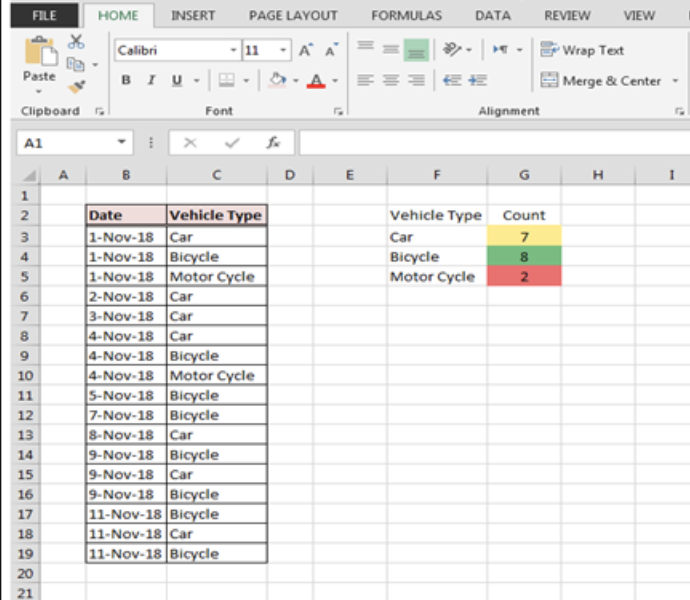The height and width of the screenshot is (600, 690).
Task: Switch to the DATA tab
Action: [x=493, y=16]
